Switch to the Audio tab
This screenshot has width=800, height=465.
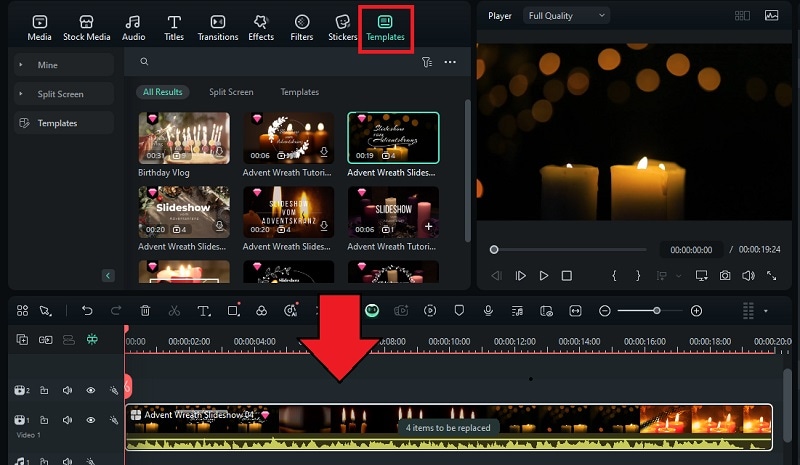coord(133,28)
